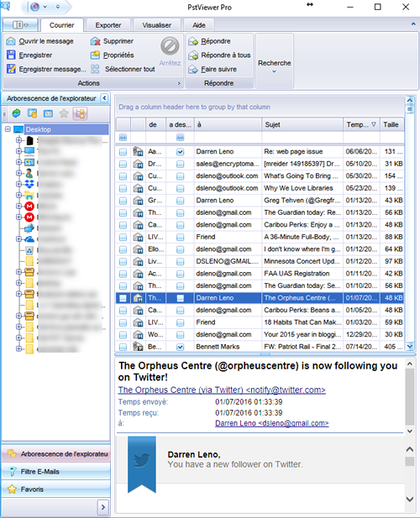Open the layout menu button left of Courrier
The width and height of the screenshot is (420, 518).
tap(20, 25)
